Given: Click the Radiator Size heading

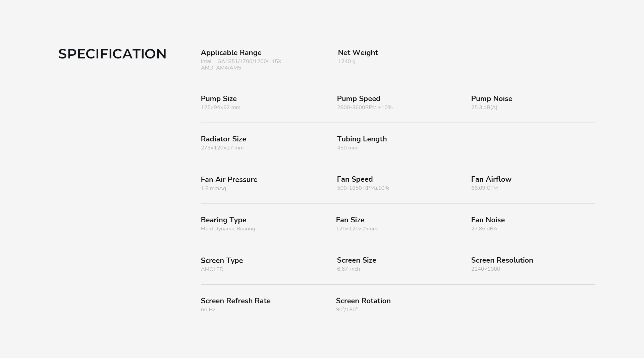Looking at the screenshot, I should (x=223, y=139).
